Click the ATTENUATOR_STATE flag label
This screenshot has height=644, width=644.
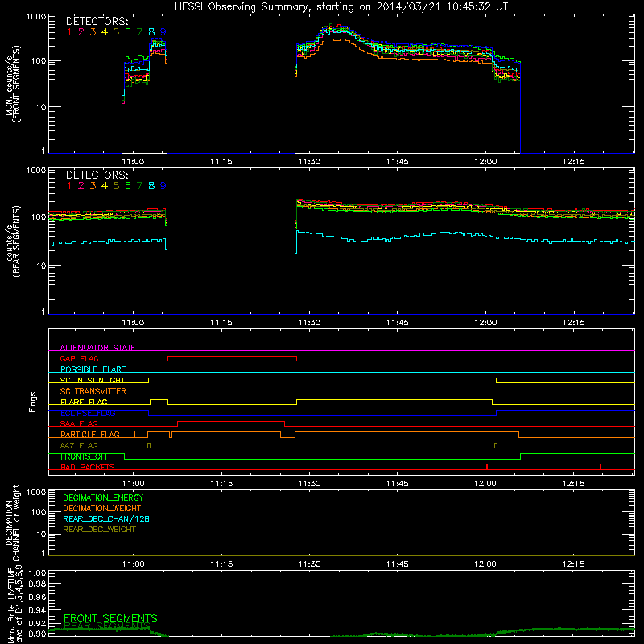pyautogui.click(x=97, y=348)
